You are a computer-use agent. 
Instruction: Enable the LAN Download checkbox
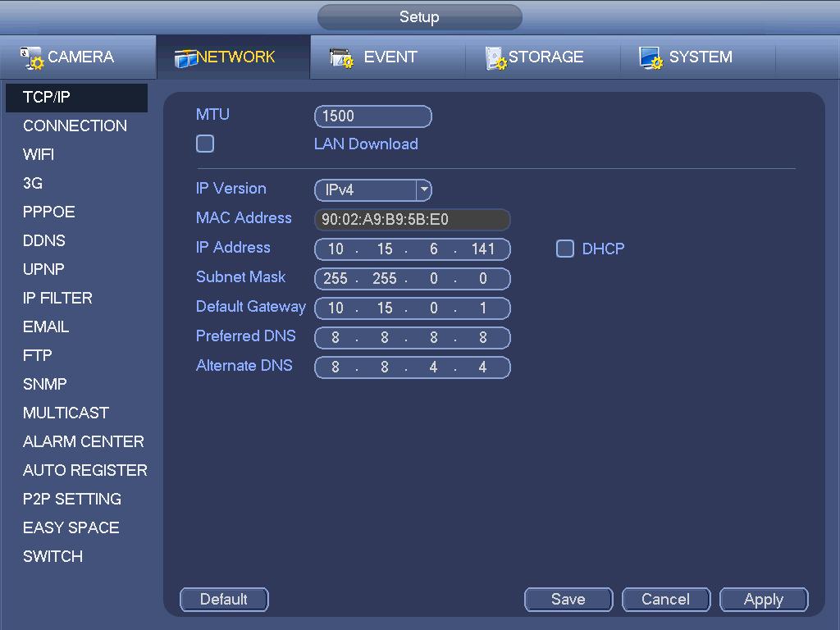[204, 144]
